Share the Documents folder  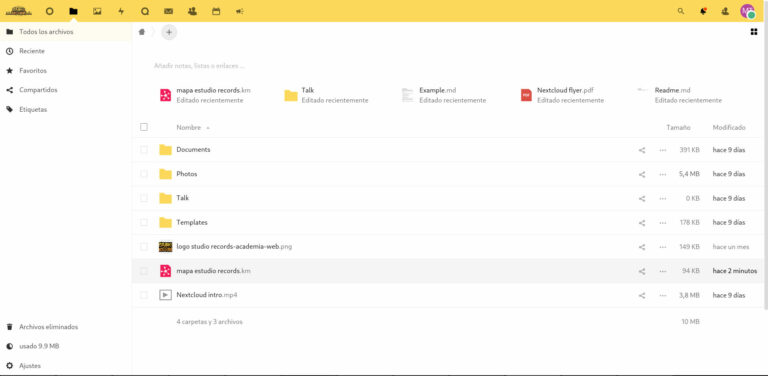(x=642, y=150)
